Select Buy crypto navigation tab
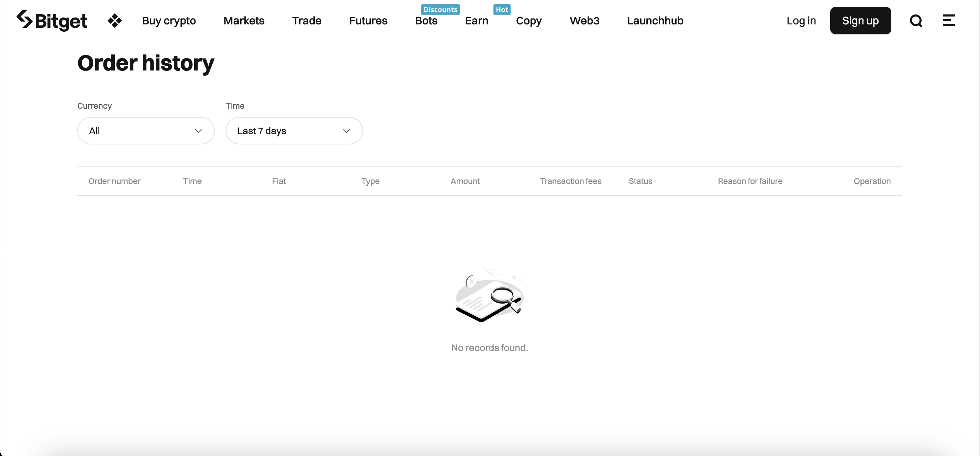Screen dimensions: 980x456 point(169,20)
